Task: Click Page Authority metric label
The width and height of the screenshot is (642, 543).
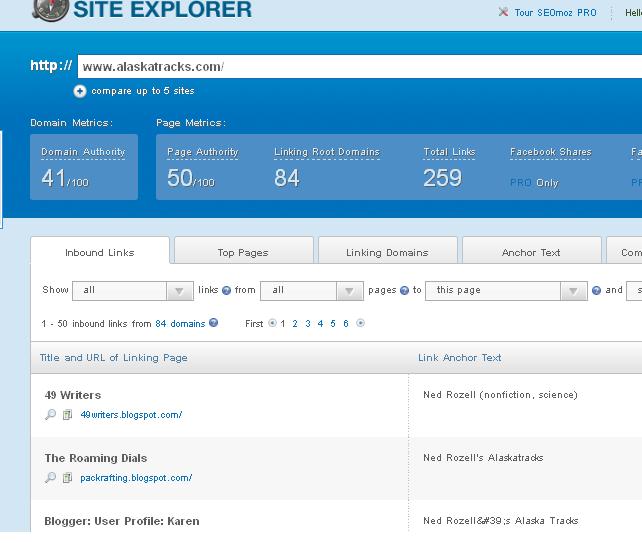Action: pos(203,152)
